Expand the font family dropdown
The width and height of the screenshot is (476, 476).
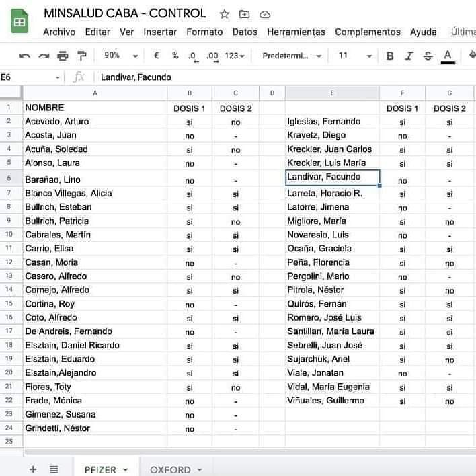click(x=292, y=56)
